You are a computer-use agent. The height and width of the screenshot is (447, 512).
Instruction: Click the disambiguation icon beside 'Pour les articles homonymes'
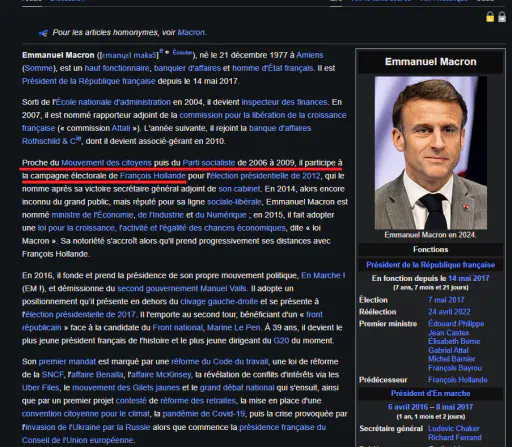pyautogui.click(x=43, y=33)
